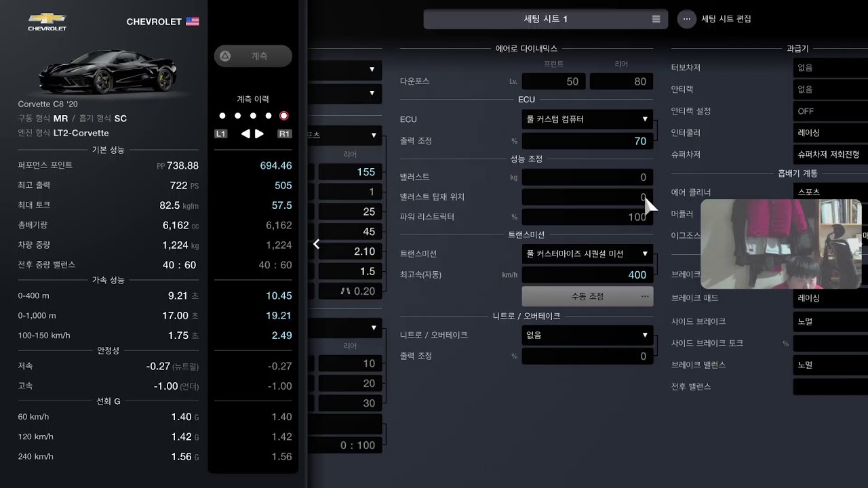The image size is (868, 488).
Task: Open the 세팅 시트 1 sheet selector
Action: point(546,19)
